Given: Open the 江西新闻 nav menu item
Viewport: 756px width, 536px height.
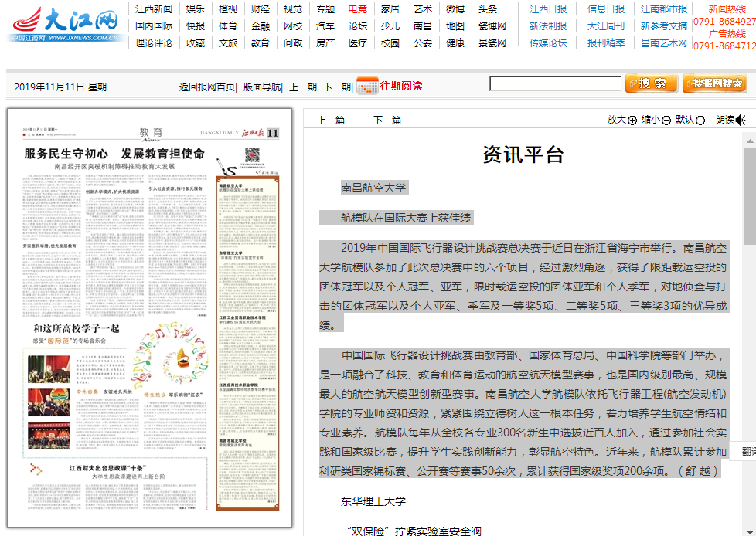Looking at the screenshot, I should point(154,9).
